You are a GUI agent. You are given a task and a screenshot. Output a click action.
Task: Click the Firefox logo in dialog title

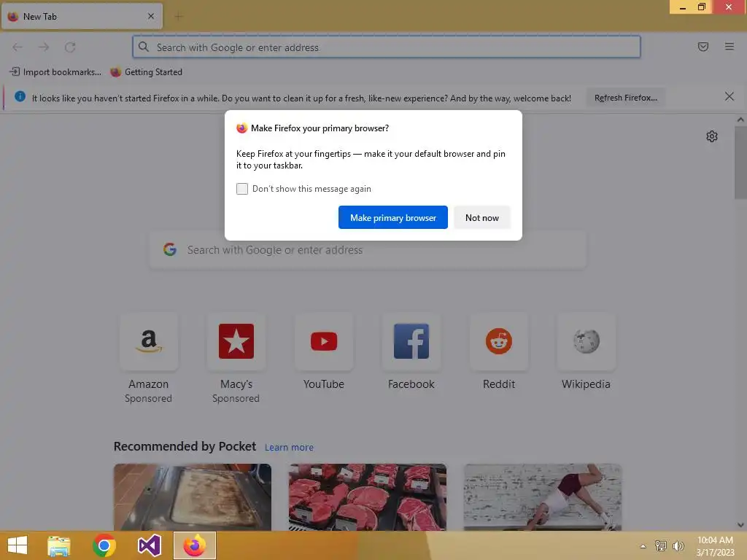[242, 128]
